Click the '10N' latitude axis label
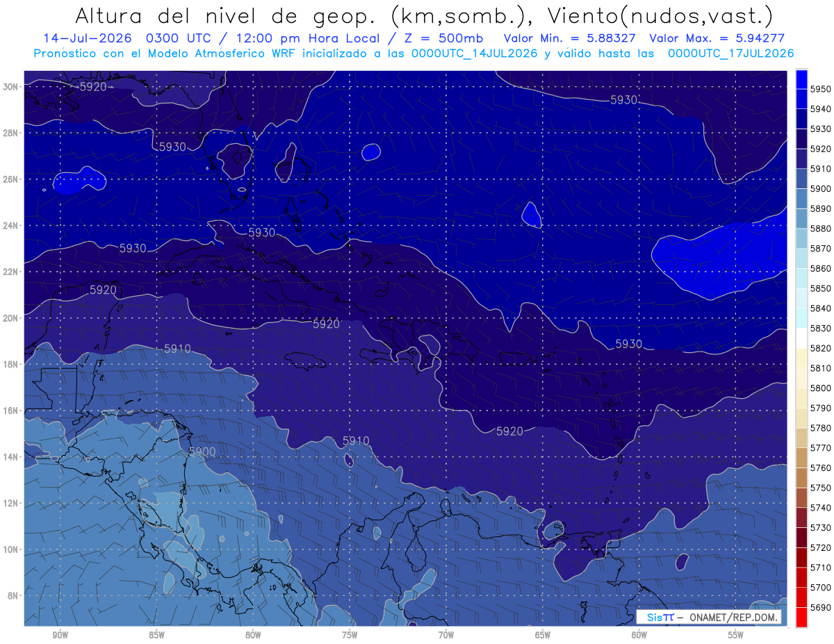This screenshot has width=834, height=644. click(x=10, y=549)
